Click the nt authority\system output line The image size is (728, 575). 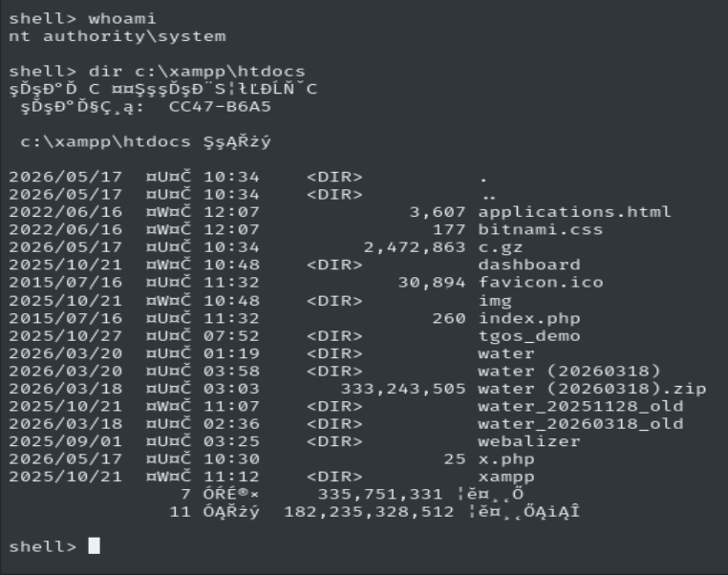pyautogui.click(x=118, y=36)
